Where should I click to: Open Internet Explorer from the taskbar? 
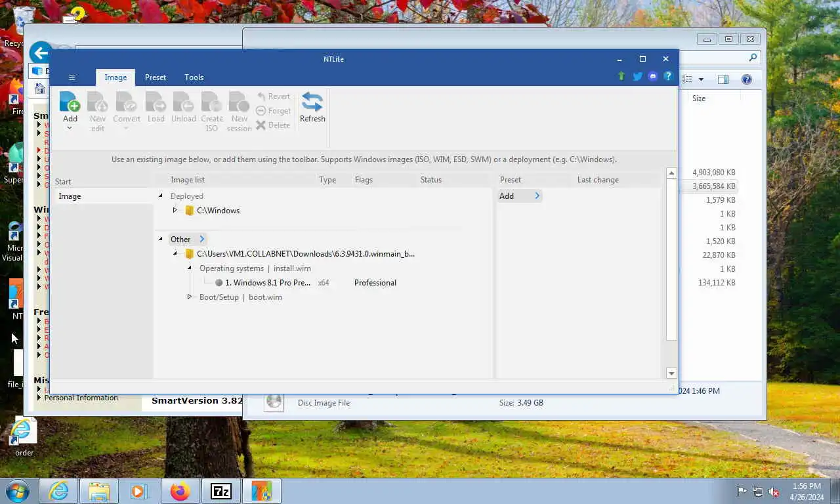[58, 491]
